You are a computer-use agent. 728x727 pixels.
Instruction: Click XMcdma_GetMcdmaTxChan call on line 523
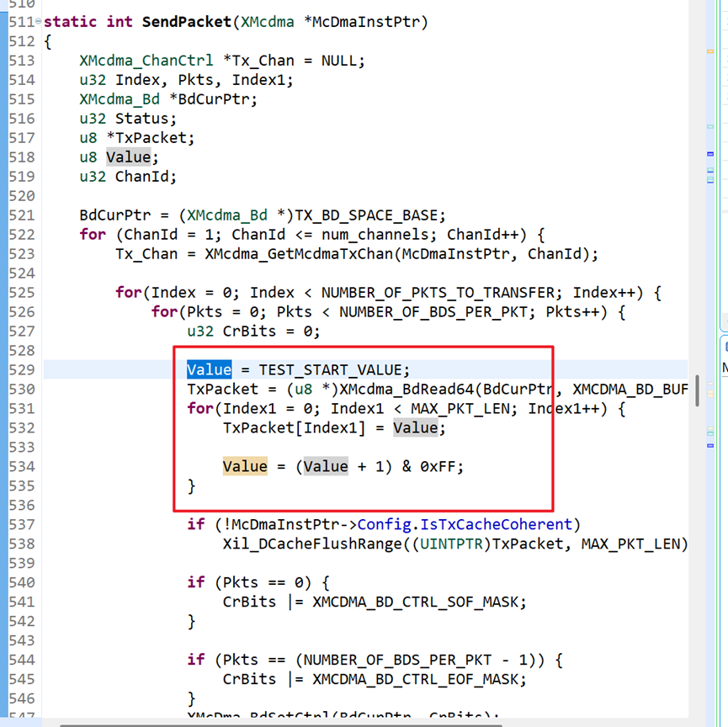click(300, 254)
